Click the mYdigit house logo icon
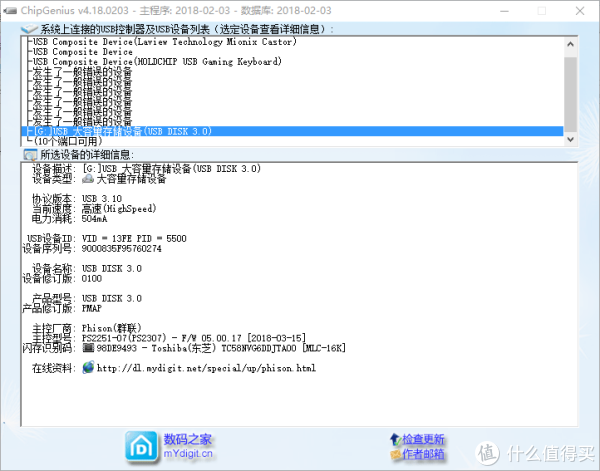600x471 pixels. tap(141, 447)
